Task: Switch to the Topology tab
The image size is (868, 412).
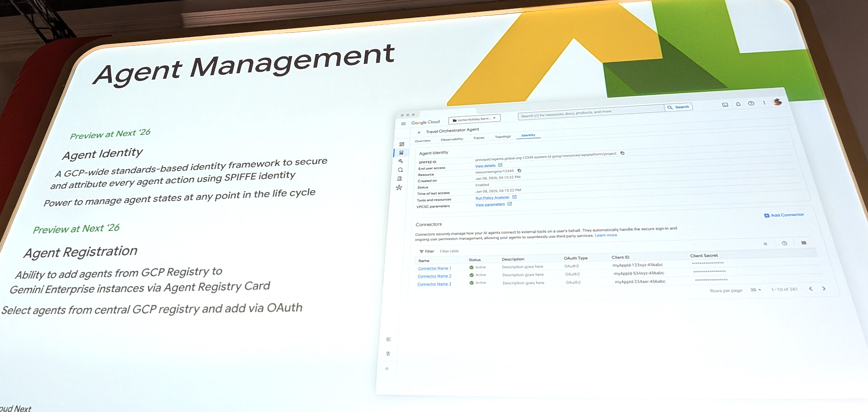Action: (x=502, y=137)
